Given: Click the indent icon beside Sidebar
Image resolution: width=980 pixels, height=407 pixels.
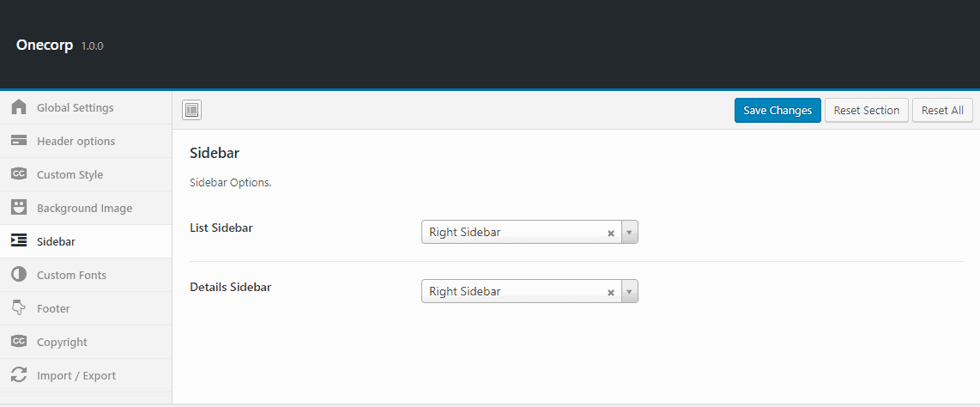Looking at the screenshot, I should [20, 241].
